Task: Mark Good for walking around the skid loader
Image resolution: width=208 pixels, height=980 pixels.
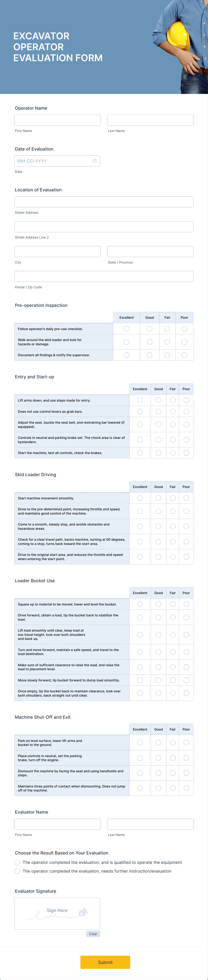Action: click(149, 342)
